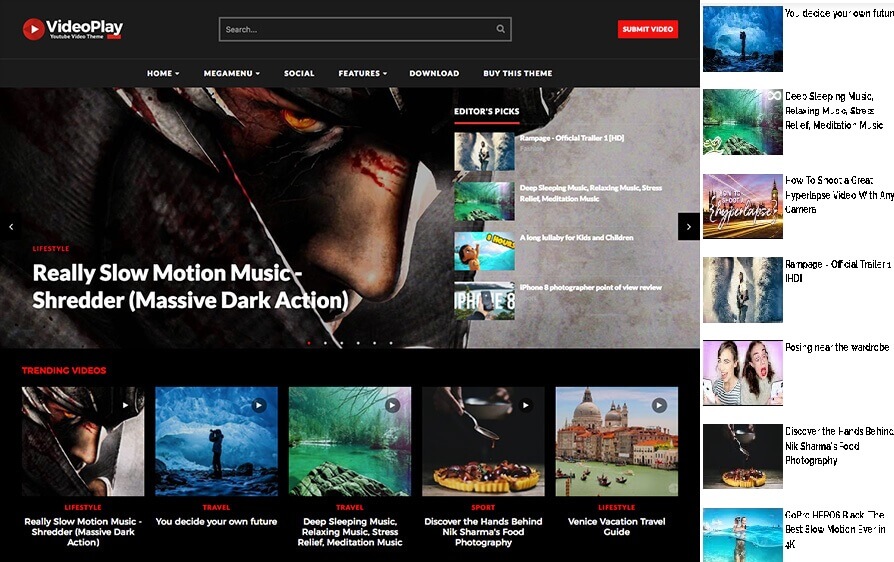Open sidebar Deep Sleeping Music title
The image size is (894, 562).
tap(834, 111)
